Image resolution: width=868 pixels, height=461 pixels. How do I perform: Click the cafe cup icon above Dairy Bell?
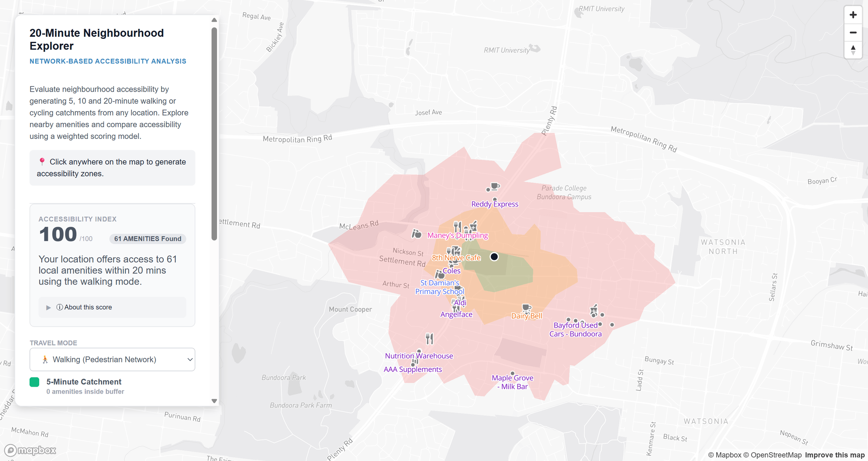tap(527, 307)
